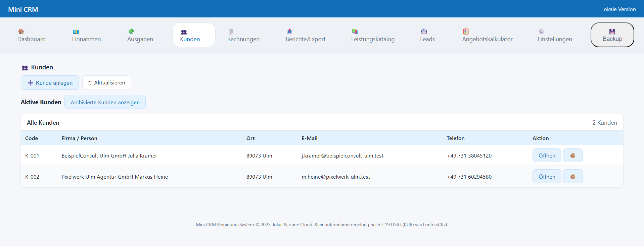Switch to the Leads tab
The image size is (644, 246).
tap(427, 35)
